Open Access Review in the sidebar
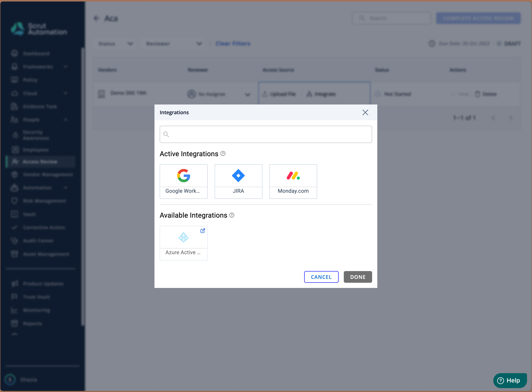 (40, 162)
